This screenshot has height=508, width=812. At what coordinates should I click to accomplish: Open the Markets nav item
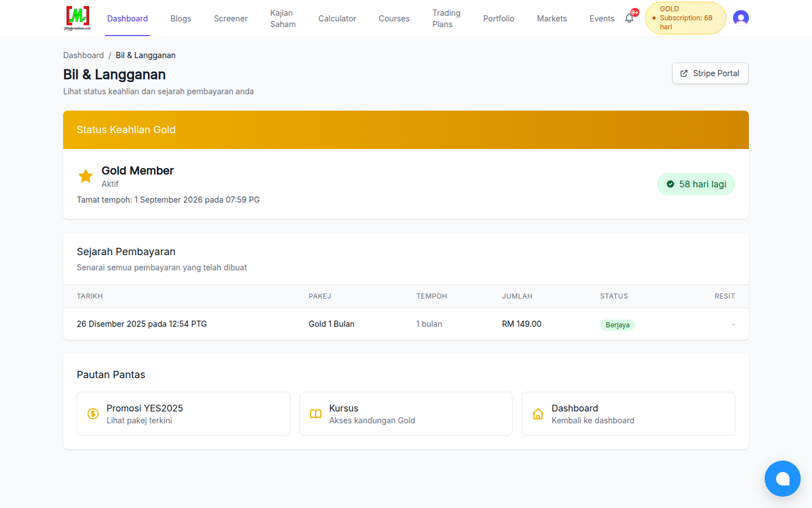[x=552, y=19]
